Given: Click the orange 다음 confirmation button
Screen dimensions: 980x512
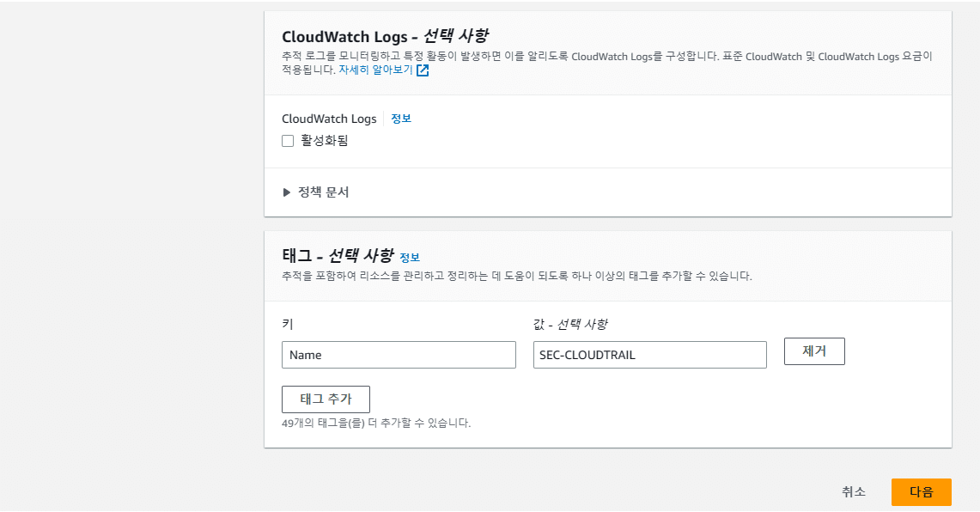Looking at the screenshot, I should pyautogui.click(x=922, y=491).
